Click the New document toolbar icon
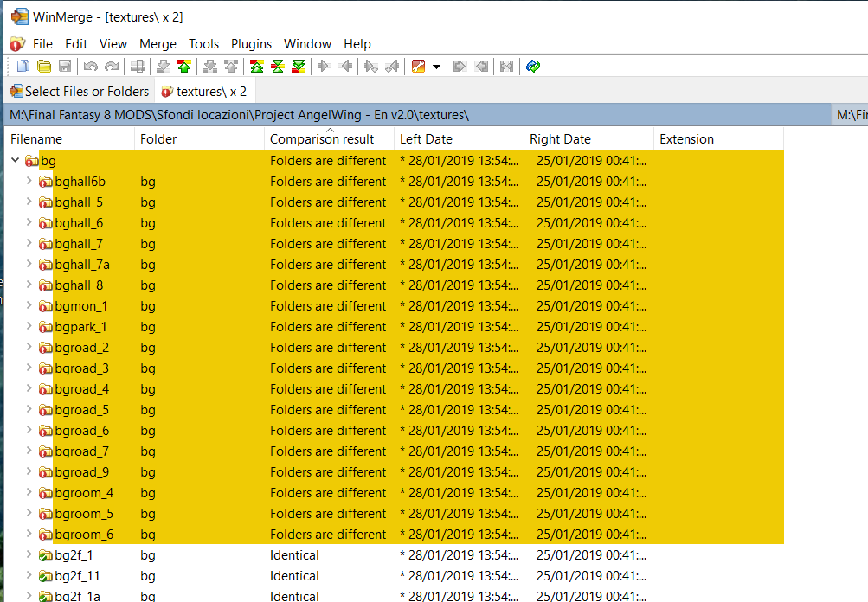 click(x=23, y=67)
